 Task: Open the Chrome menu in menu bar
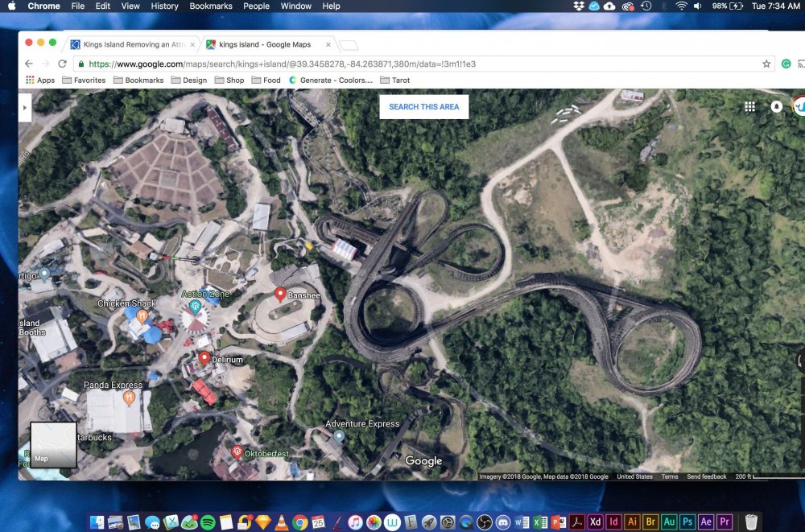43,6
